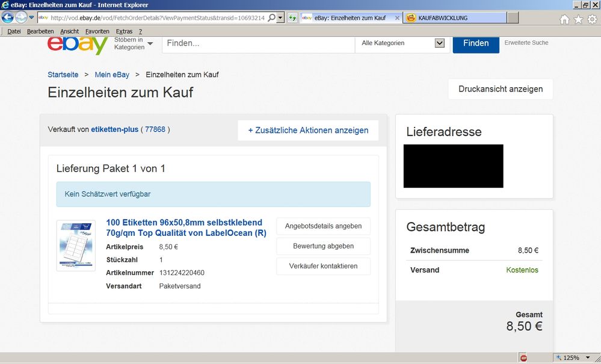This screenshot has width=601, height=364.
Task: Expand the 'Stöbern in Kategorien' dropdown
Action: (x=133, y=43)
